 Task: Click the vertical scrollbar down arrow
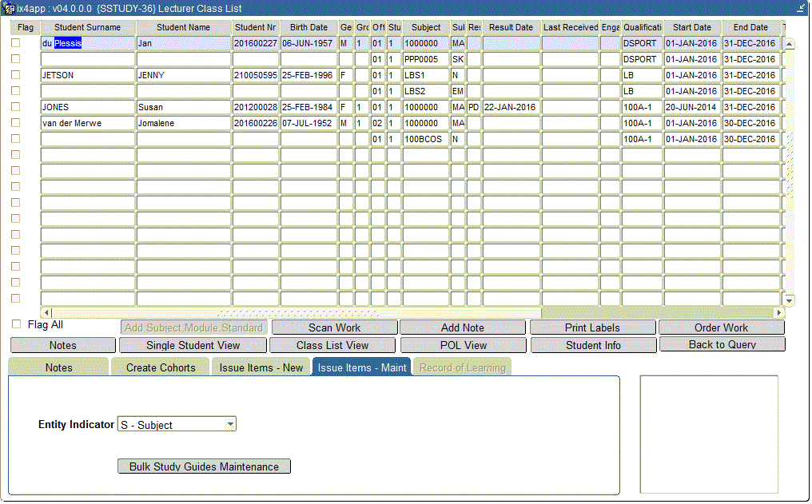pos(790,300)
